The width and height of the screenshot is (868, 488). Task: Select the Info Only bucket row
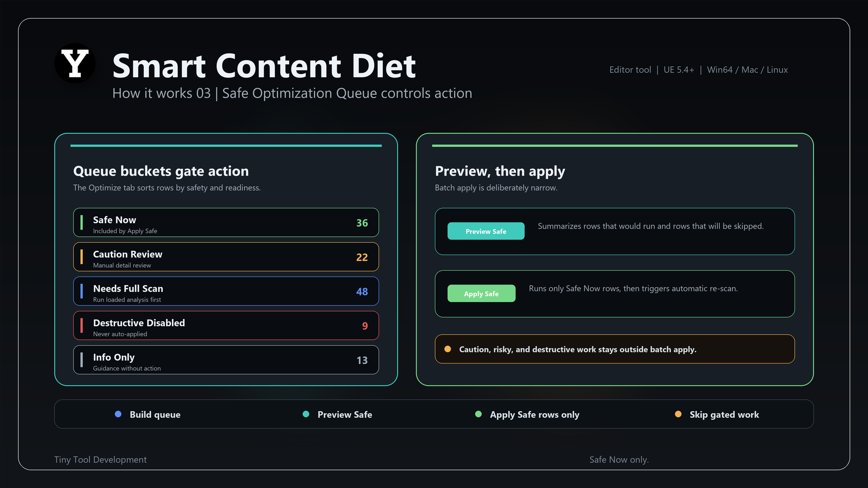pos(226,360)
